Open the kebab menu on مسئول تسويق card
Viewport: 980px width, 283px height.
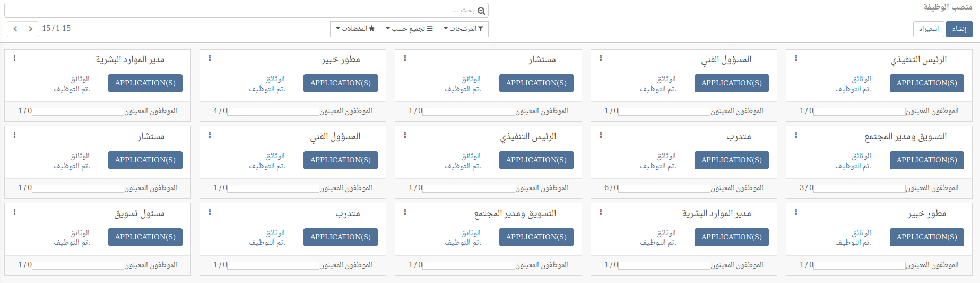(14, 212)
